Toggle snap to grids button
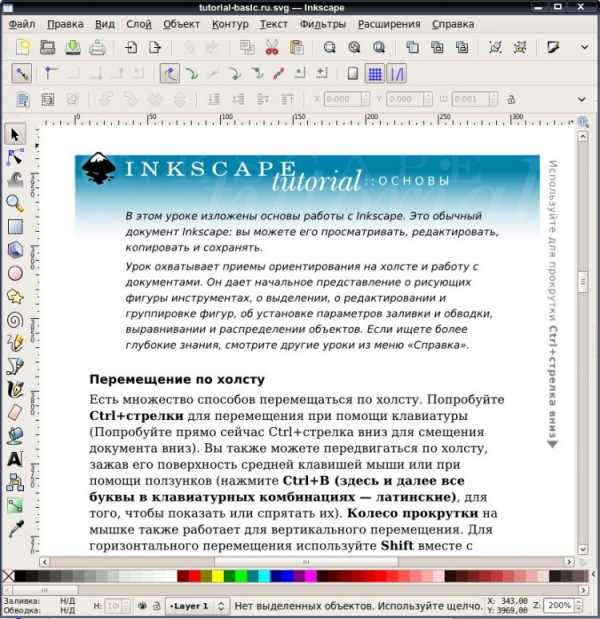600x619 pixels. point(375,73)
